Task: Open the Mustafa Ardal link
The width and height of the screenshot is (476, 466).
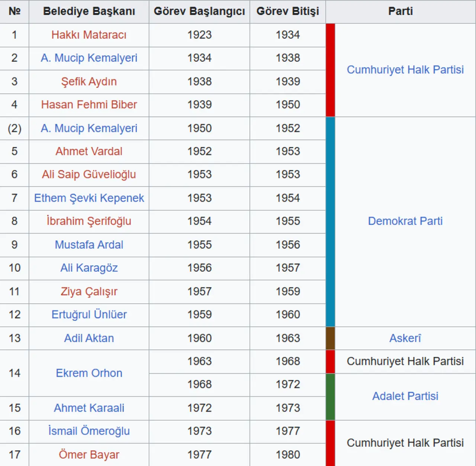Action: [x=89, y=245]
